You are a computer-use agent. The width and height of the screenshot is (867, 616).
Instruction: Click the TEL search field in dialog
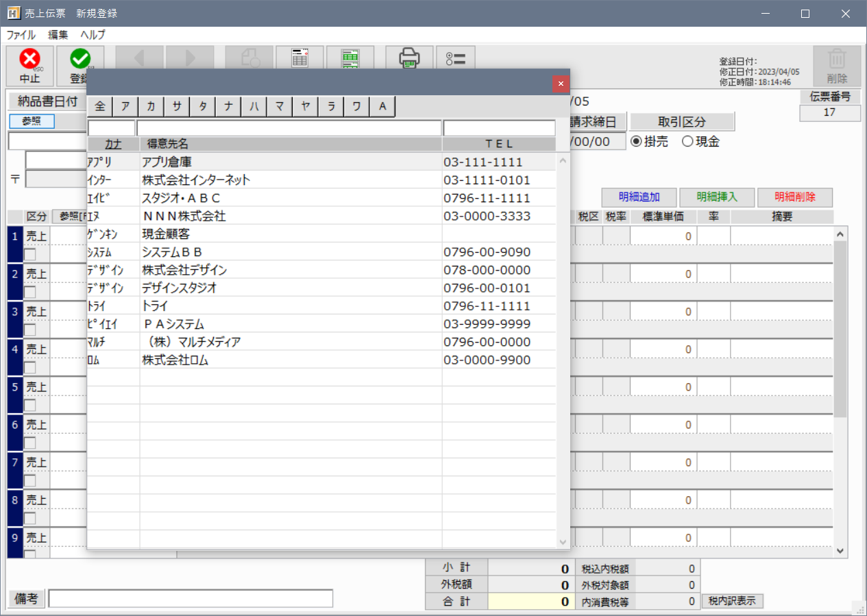(500, 128)
